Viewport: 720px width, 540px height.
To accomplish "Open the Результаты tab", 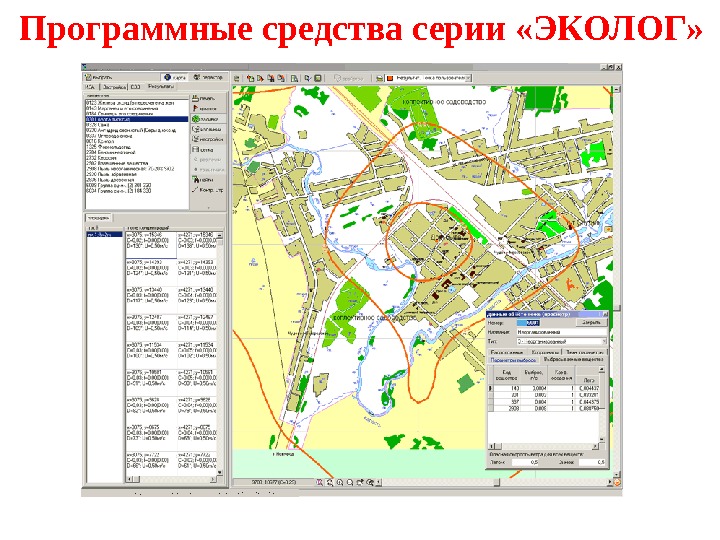I will click(x=160, y=86).
